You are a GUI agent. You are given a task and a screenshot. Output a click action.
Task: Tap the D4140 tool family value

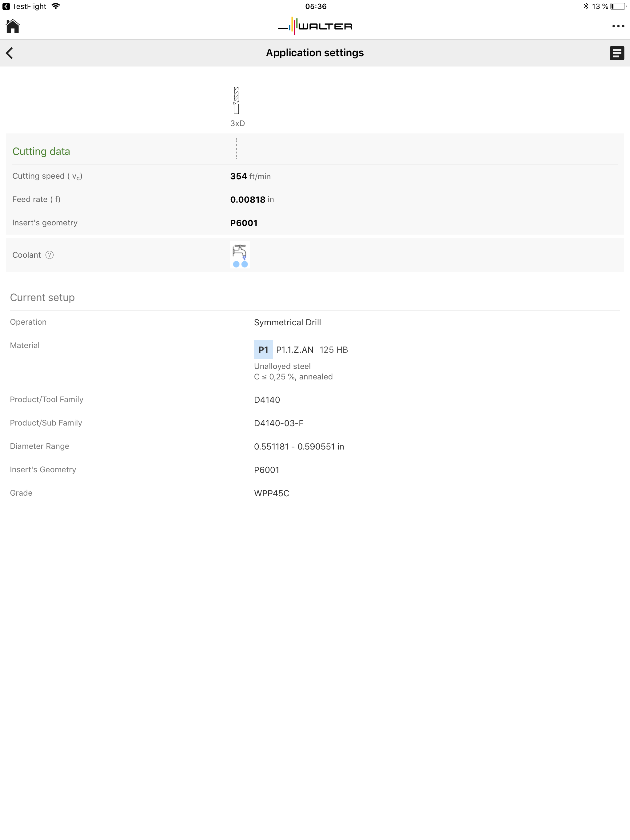(267, 400)
